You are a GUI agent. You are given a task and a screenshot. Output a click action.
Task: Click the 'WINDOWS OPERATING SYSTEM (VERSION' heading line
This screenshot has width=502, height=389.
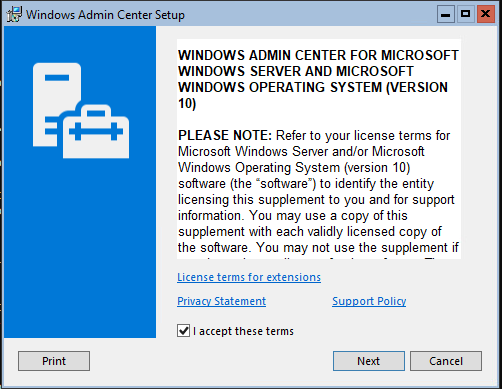tap(313, 87)
